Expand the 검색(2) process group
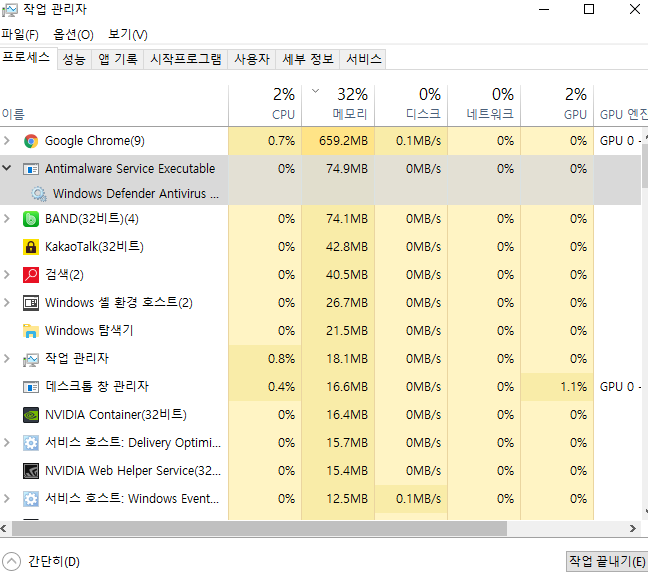The image size is (648, 586). (x=7, y=274)
